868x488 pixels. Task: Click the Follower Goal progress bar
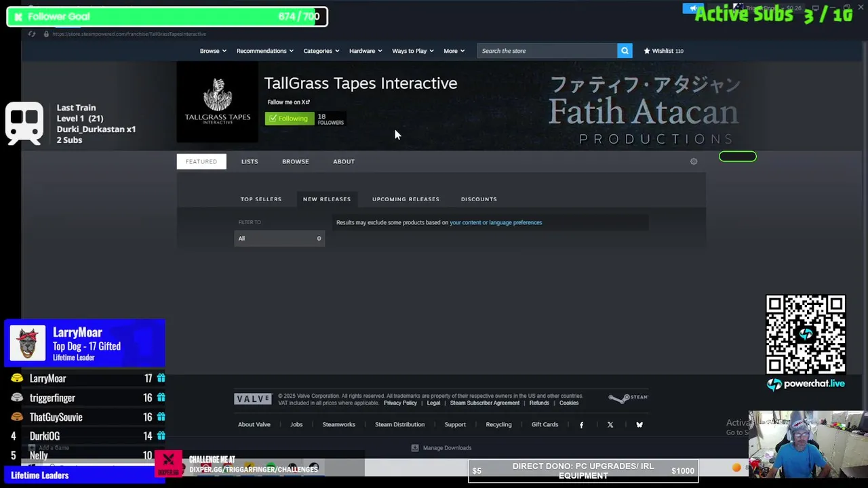coord(167,16)
